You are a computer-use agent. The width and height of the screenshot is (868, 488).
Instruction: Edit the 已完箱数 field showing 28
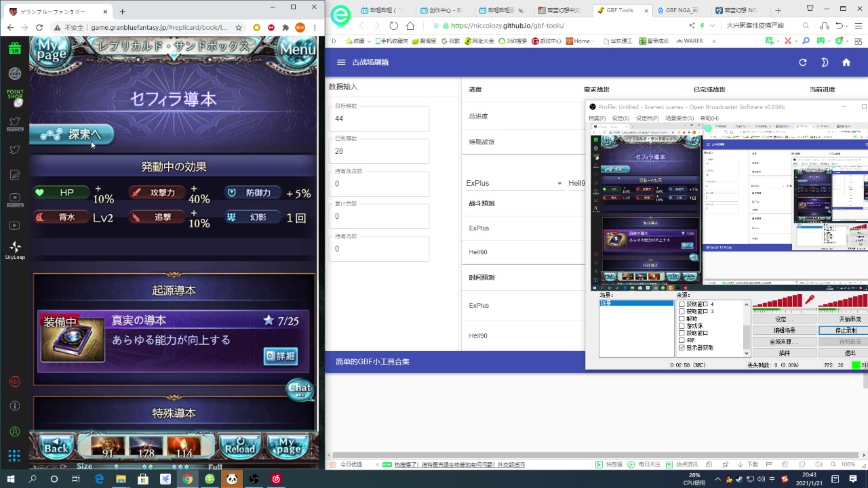379,151
